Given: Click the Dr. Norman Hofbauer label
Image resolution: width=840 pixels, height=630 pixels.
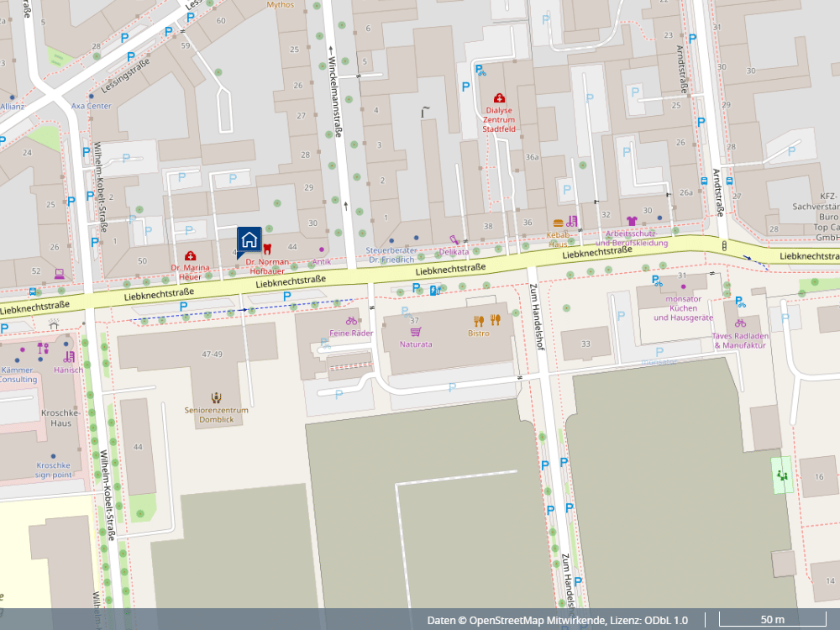Looking at the screenshot, I should (x=267, y=266).
